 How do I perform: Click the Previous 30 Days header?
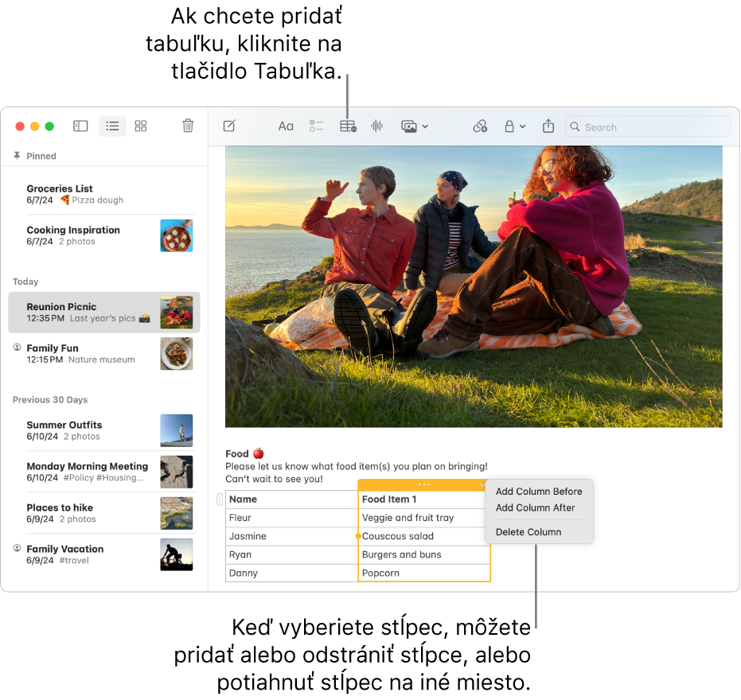tap(50, 399)
